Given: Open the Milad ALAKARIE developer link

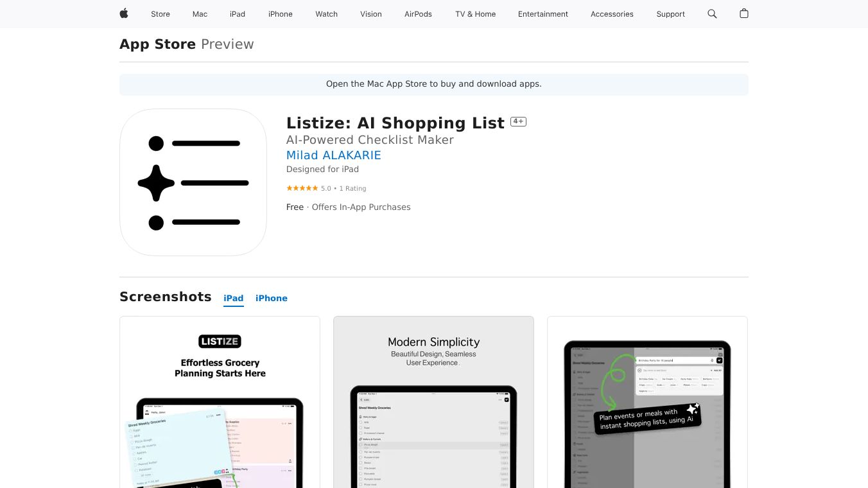Looking at the screenshot, I should pos(334,155).
